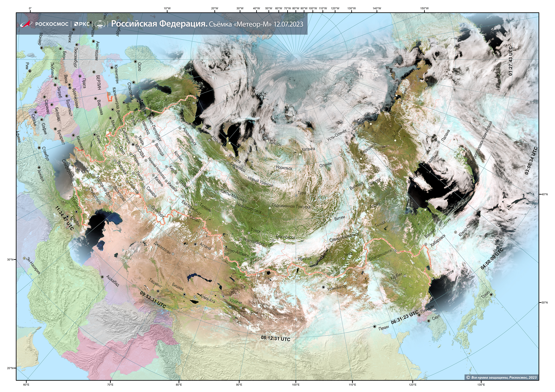Click the МОСКВА capital city marker
Image resolution: width=555 pixels, height=392 pixels.
pos(133,145)
